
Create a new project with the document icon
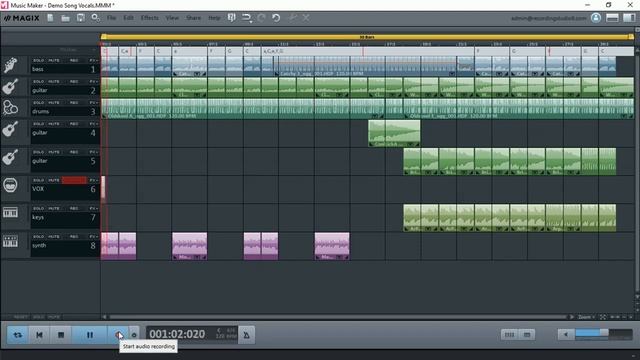50,18
